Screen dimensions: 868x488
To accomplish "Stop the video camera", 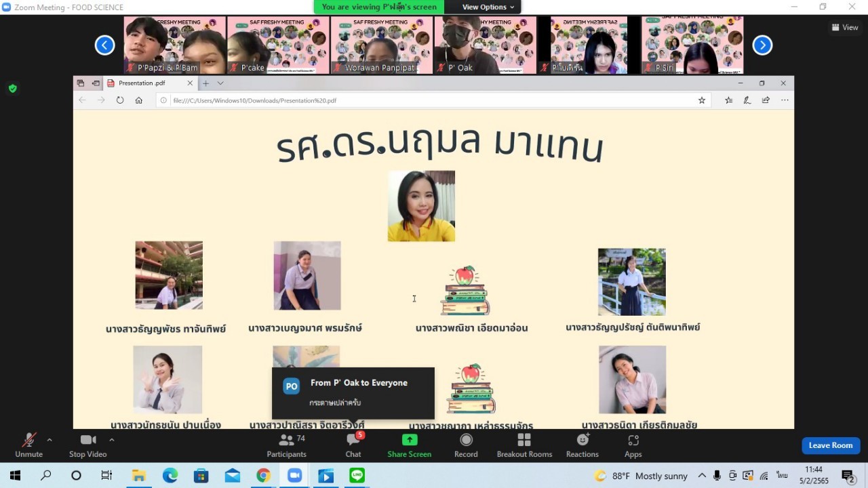I will tap(87, 445).
